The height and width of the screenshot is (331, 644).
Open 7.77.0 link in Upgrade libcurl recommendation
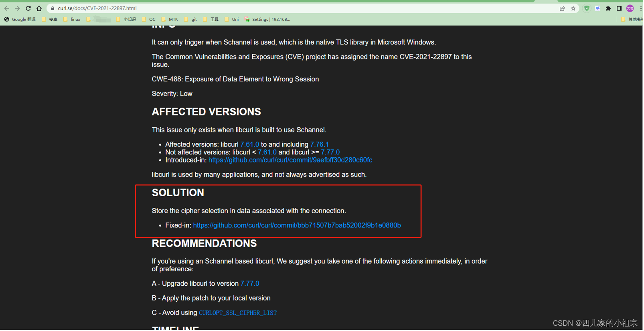click(x=250, y=284)
